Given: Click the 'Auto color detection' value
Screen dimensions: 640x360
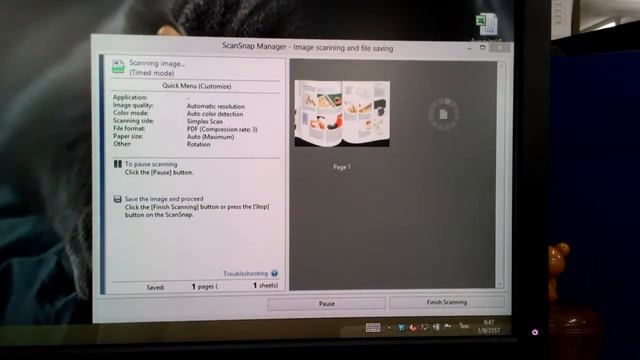Looking at the screenshot, I should click(215, 114).
